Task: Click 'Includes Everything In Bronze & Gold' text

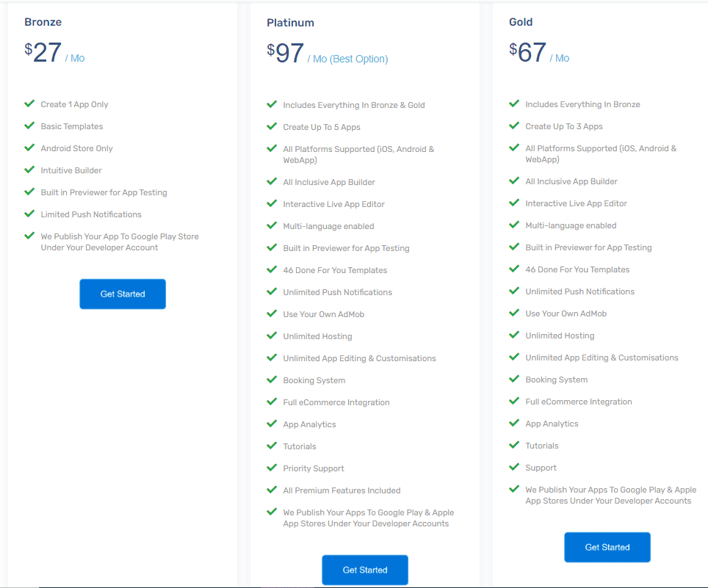Action: coord(354,105)
